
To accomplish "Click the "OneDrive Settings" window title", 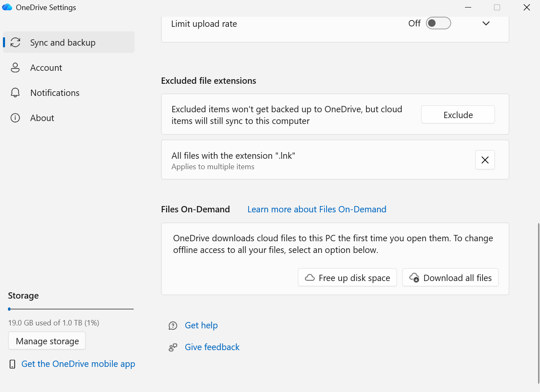I will point(46,8).
